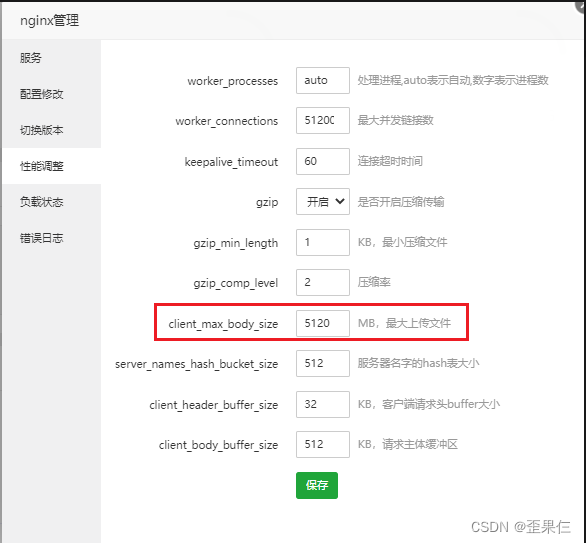
Task: Click the 压缩率 description text
Action: 374,282
